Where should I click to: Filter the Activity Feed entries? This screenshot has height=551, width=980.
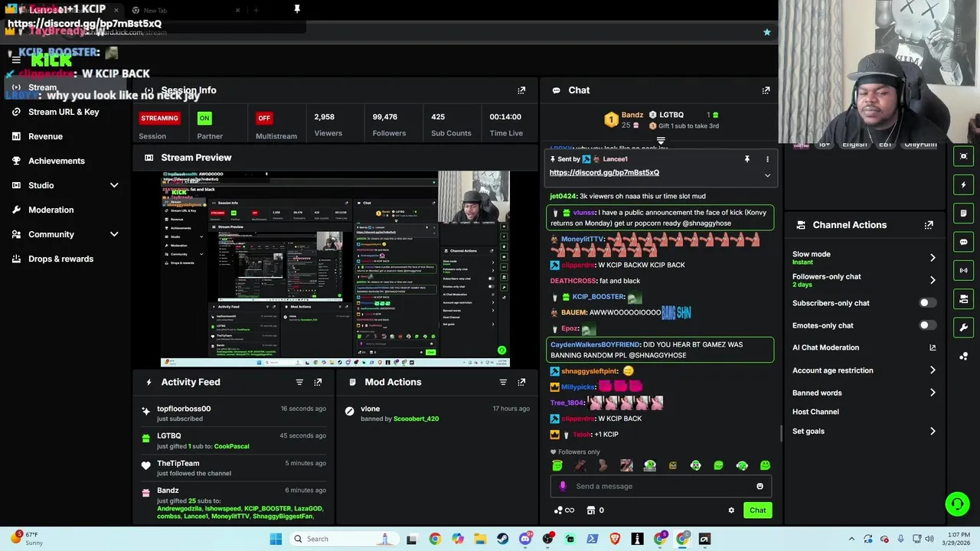pos(299,382)
